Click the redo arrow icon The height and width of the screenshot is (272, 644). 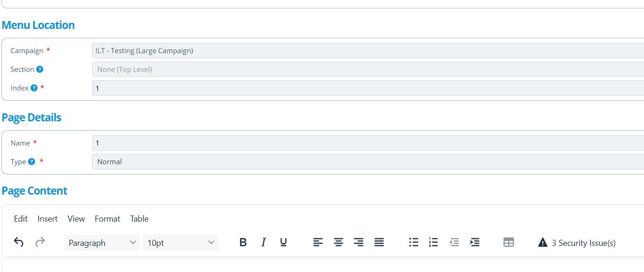40,242
